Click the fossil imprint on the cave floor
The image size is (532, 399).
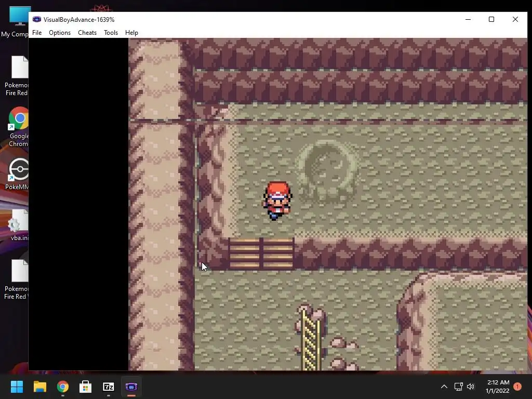(327, 171)
